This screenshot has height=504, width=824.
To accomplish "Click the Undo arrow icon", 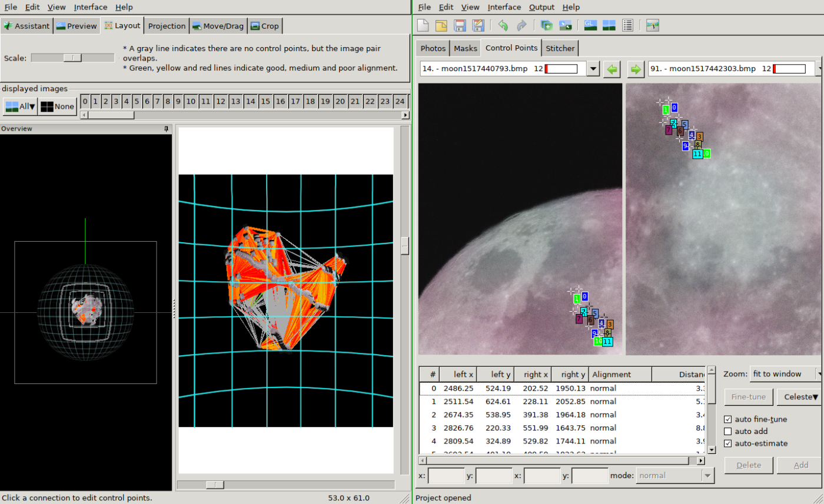I will (x=503, y=25).
